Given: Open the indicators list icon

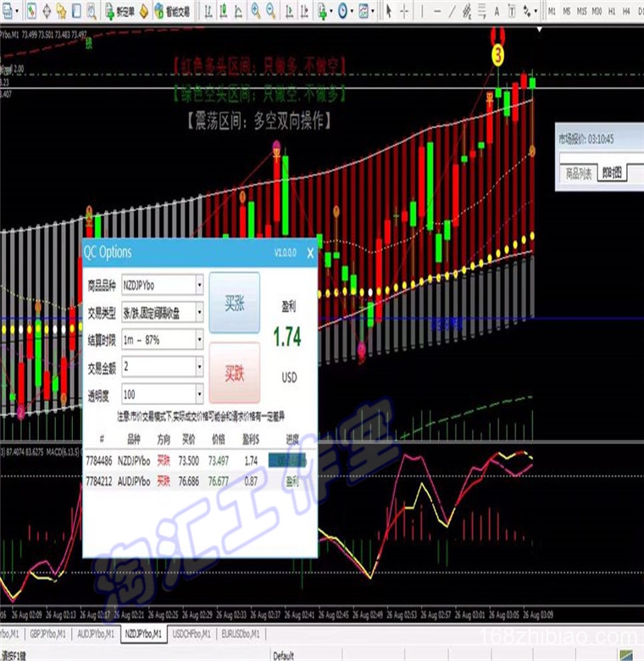Looking at the screenshot, I should click(323, 11).
